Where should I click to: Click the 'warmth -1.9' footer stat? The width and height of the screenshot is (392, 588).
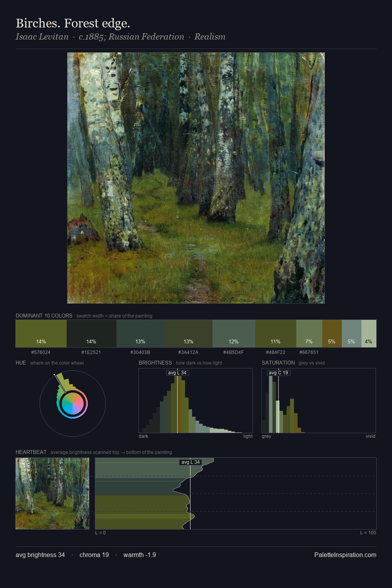(140, 555)
